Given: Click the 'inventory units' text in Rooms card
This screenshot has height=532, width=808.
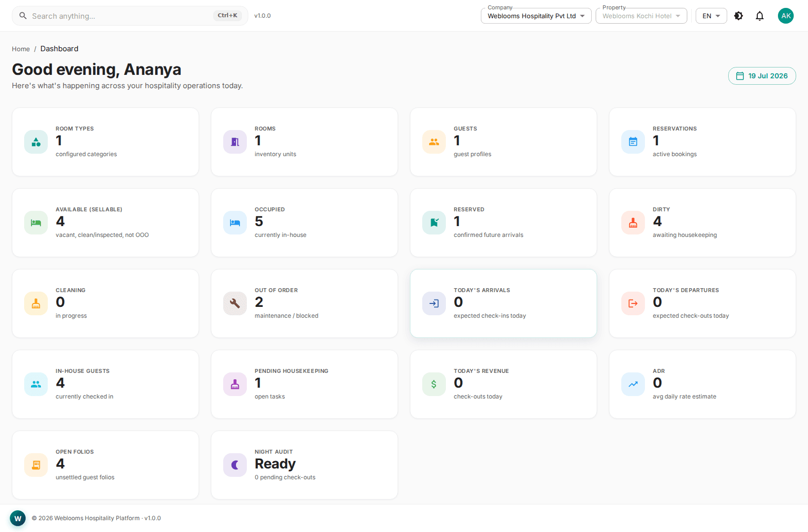Looking at the screenshot, I should pyautogui.click(x=275, y=154).
